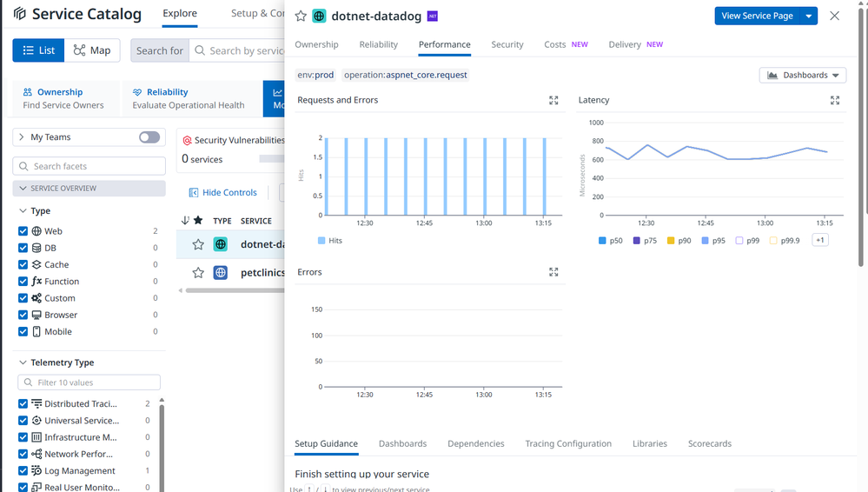Viewport: 868px width, 492px height.
Task: Click the Web type globe icon in facets
Action: [x=36, y=231]
